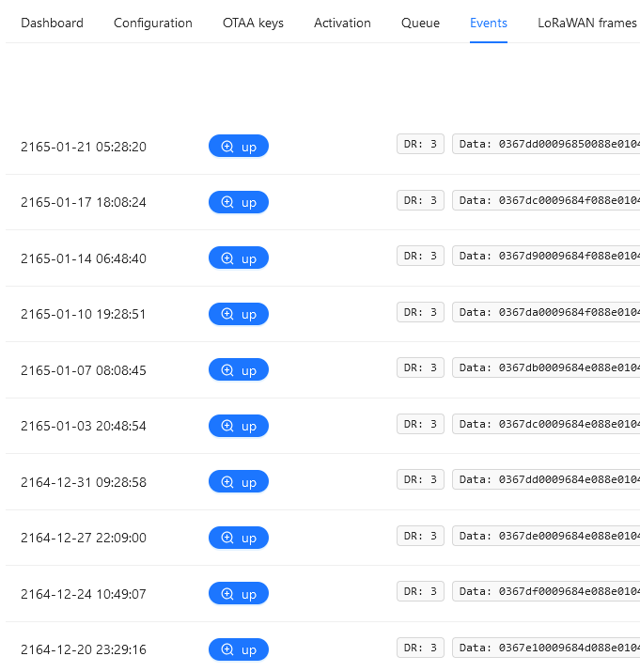Select the Activation tab

point(342,23)
